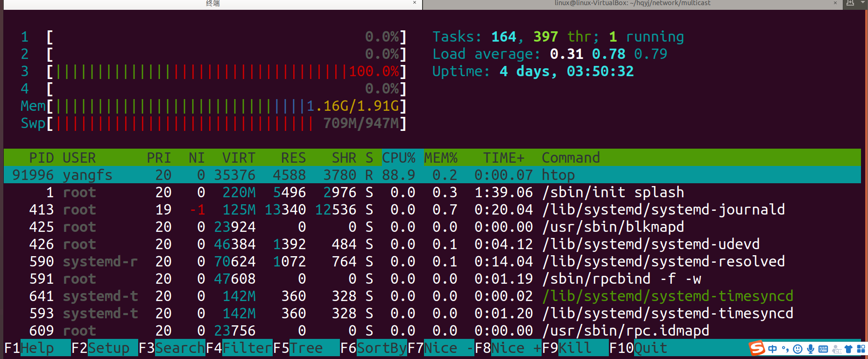Click F9 Kill in htop footer
868x359 pixels.
[575, 348]
